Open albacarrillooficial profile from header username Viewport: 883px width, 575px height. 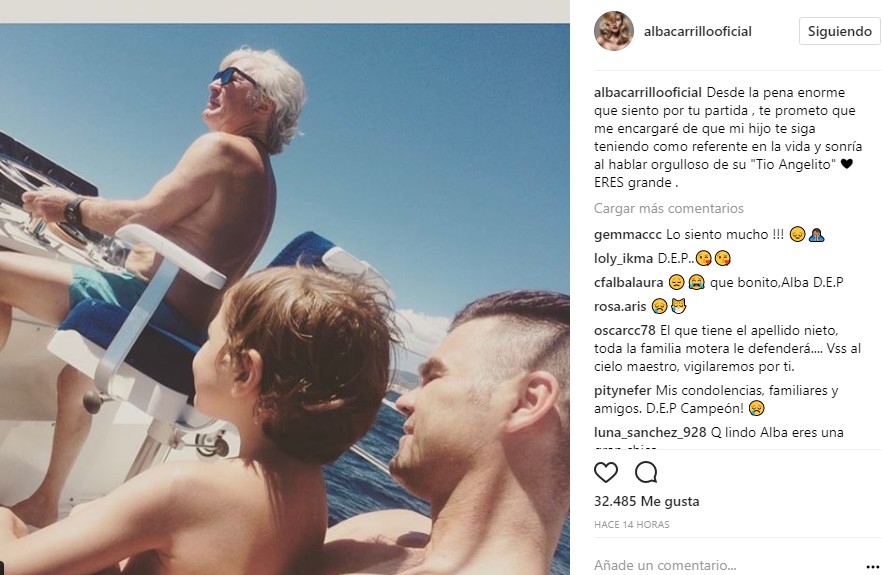(x=698, y=31)
